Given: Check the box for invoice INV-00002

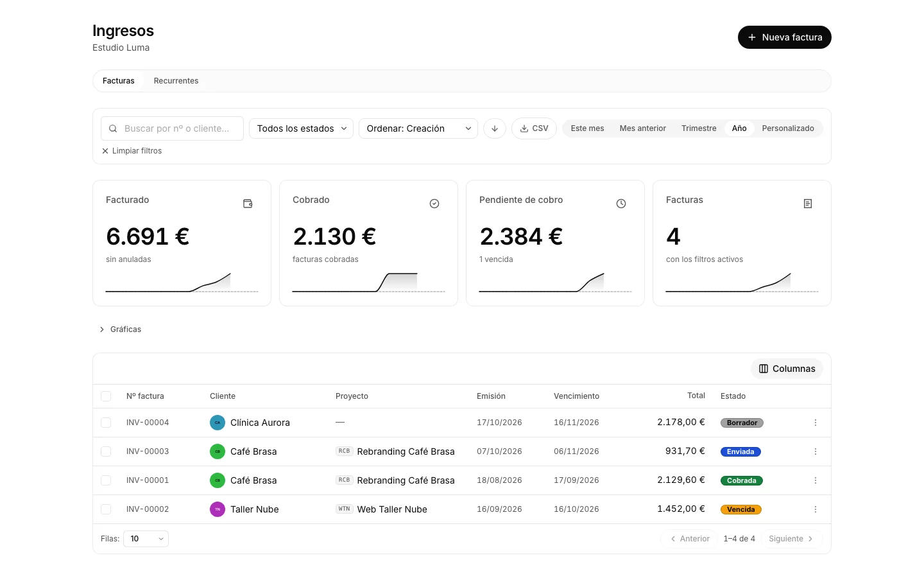Looking at the screenshot, I should click(x=106, y=509).
